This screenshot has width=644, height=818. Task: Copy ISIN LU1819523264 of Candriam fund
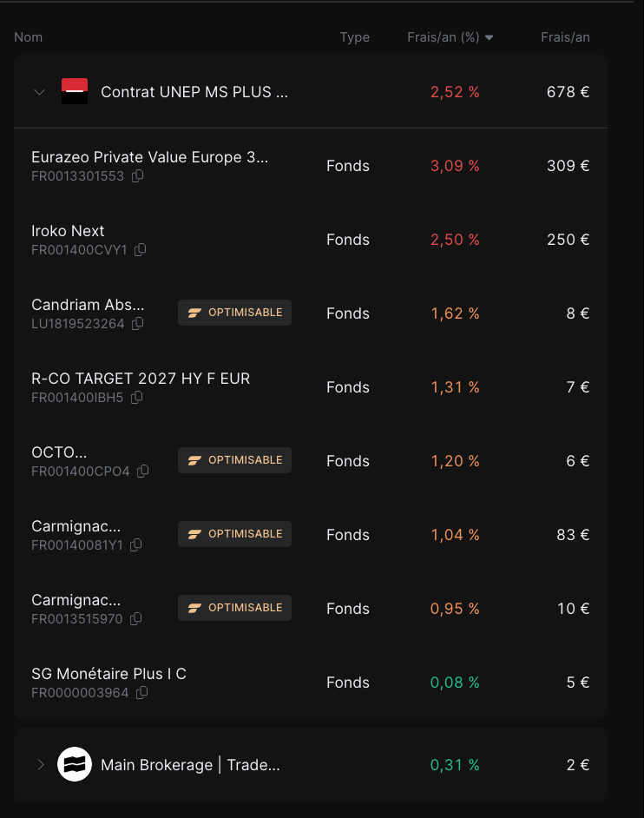tap(138, 323)
